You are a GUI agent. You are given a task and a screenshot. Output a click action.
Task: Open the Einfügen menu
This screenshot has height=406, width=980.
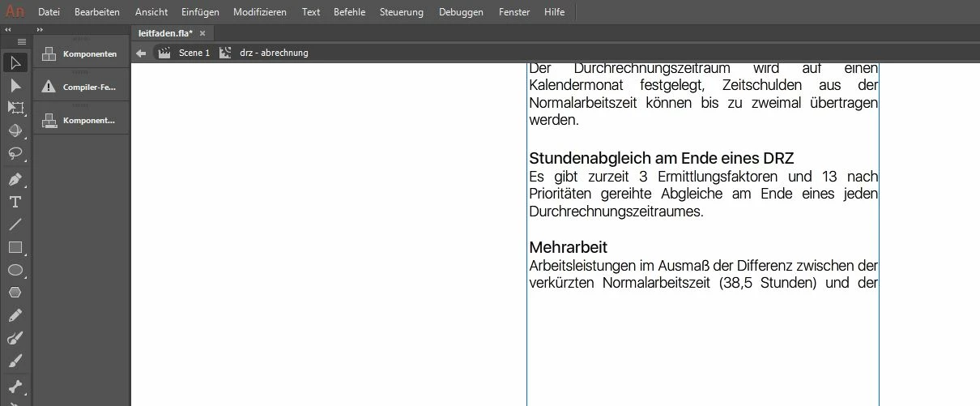pyautogui.click(x=200, y=12)
